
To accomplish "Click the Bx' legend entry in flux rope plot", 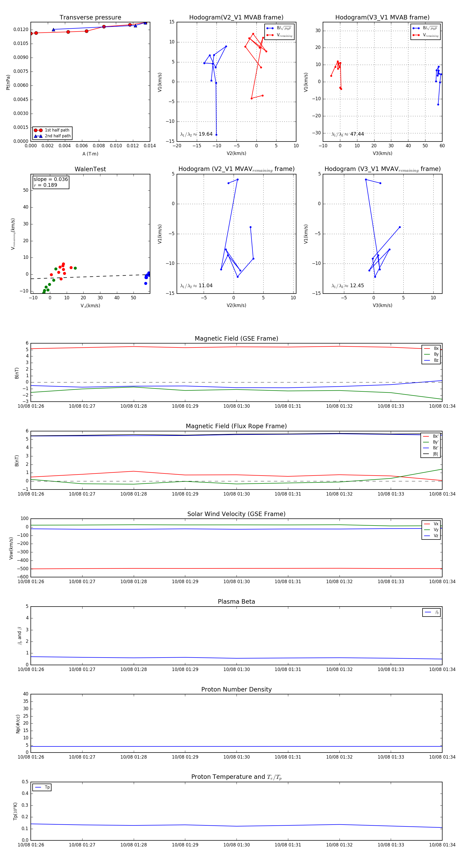I will click(431, 436).
